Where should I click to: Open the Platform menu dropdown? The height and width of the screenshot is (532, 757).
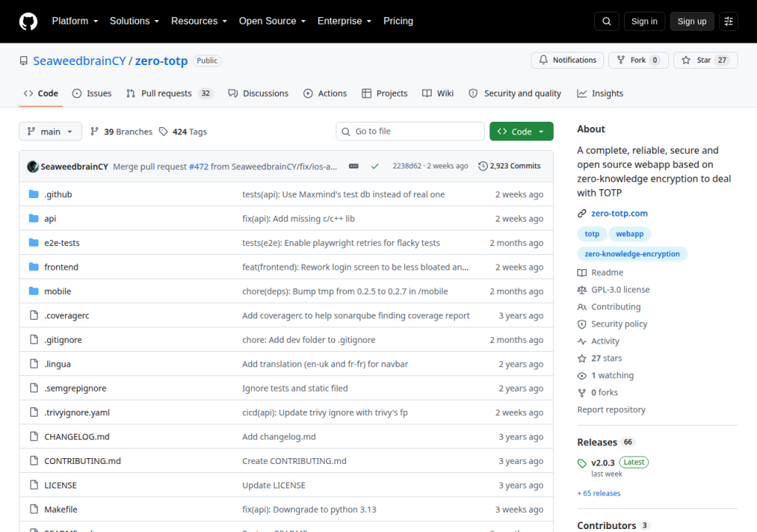pyautogui.click(x=75, y=21)
